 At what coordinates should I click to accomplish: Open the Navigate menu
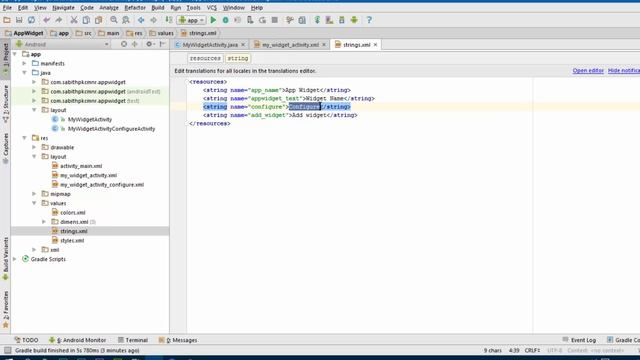tap(63, 8)
